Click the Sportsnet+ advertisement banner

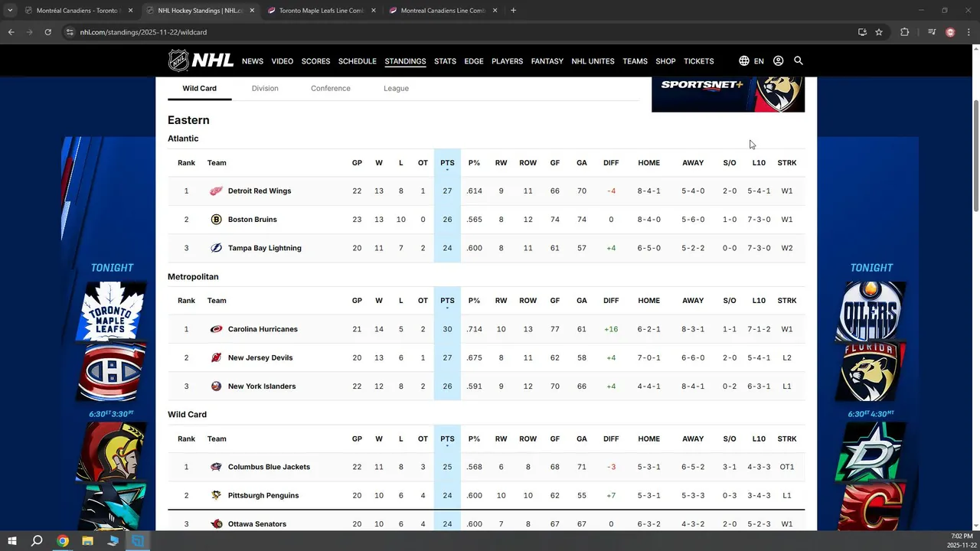coord(728,94)
